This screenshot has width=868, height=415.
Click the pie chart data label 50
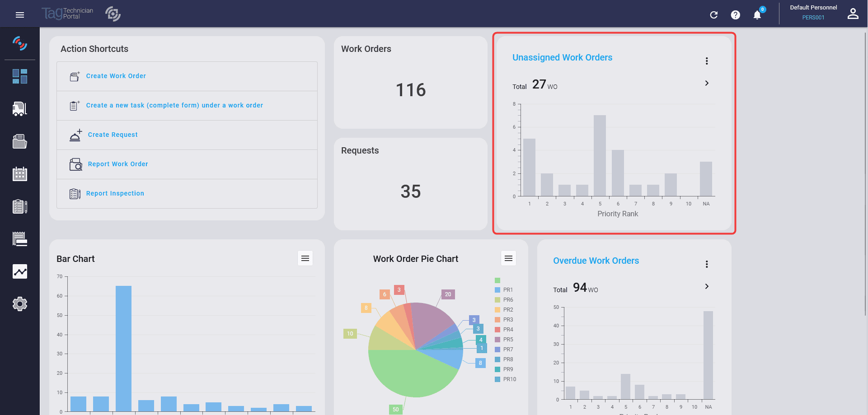[395, 410]
